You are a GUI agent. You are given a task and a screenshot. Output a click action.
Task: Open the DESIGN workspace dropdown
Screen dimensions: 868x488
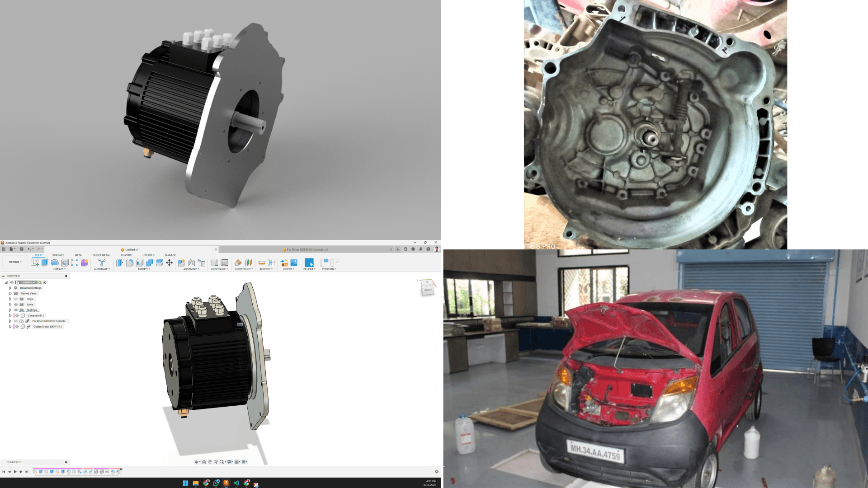pos(15,262)
